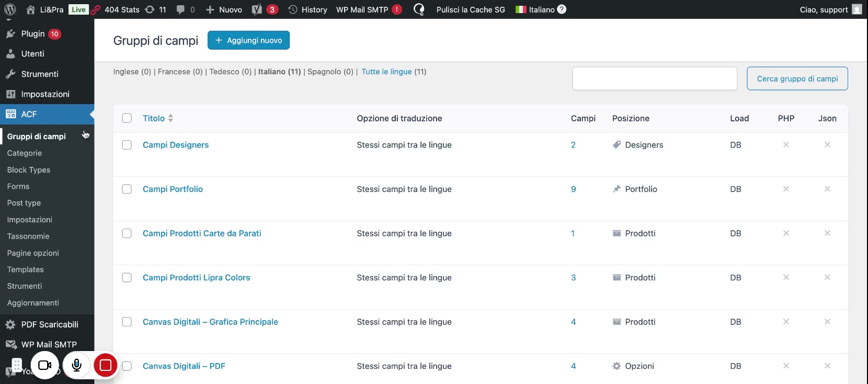Open 404 Stats from the admin bar

click(x=116, y=9)
